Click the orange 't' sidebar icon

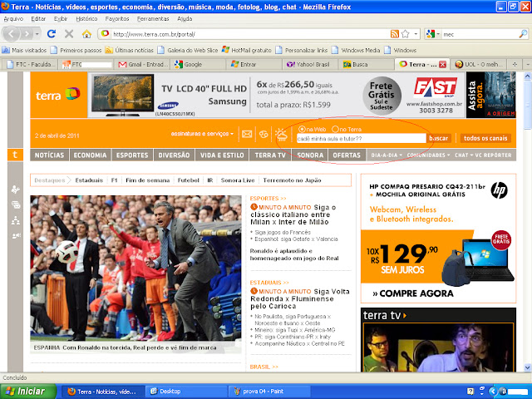(15, 155)
